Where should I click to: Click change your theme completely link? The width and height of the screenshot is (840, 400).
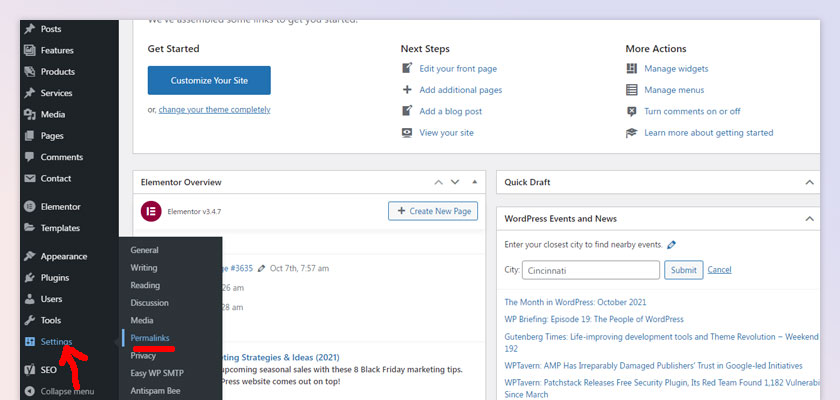214,110
